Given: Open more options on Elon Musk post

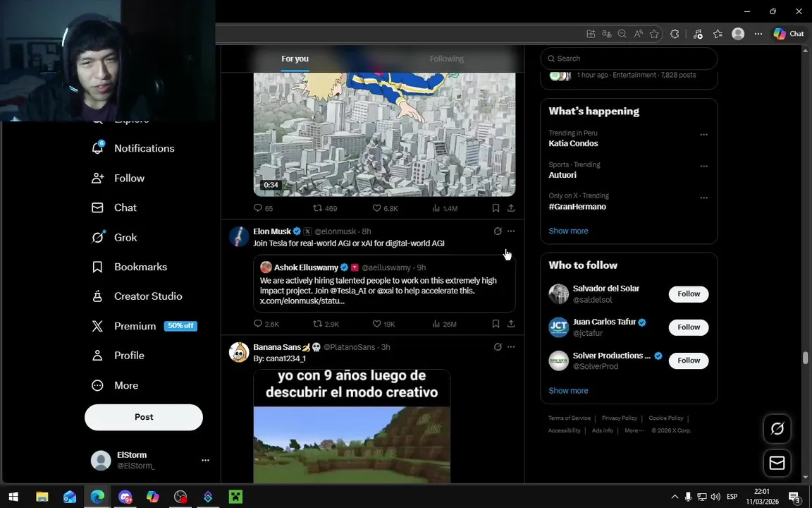Looking at the screenshot, I should [x=511, y=231].
